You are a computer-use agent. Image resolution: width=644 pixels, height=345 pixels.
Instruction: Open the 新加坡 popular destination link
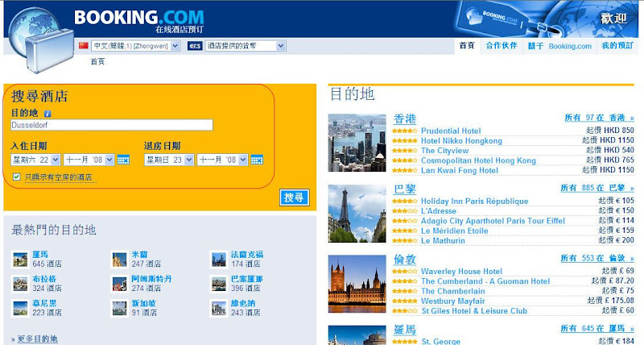click(144, 303)
